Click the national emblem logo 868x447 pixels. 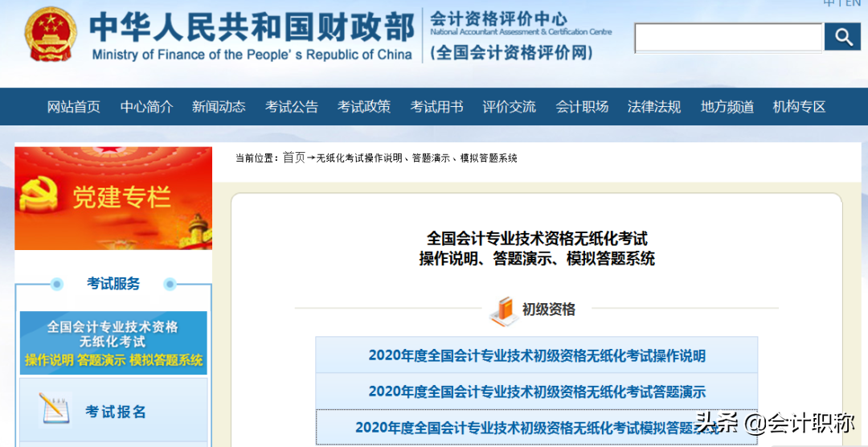(51, 35)
